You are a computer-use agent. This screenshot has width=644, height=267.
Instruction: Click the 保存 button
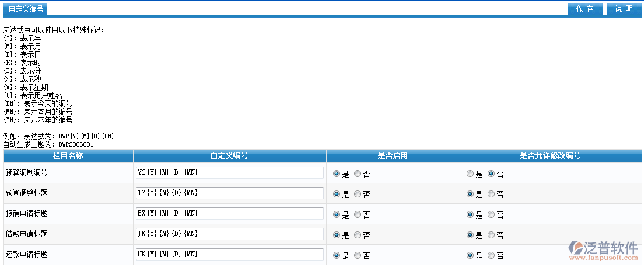585,9
